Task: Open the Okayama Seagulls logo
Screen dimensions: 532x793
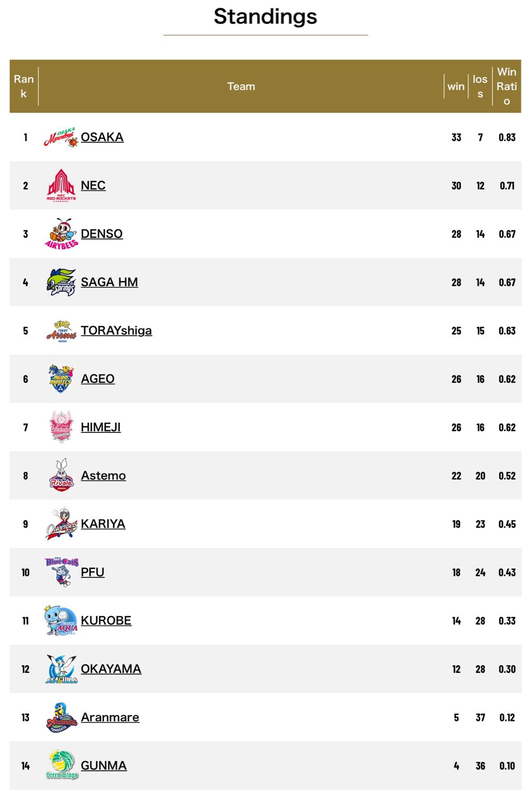Action: 61,669
